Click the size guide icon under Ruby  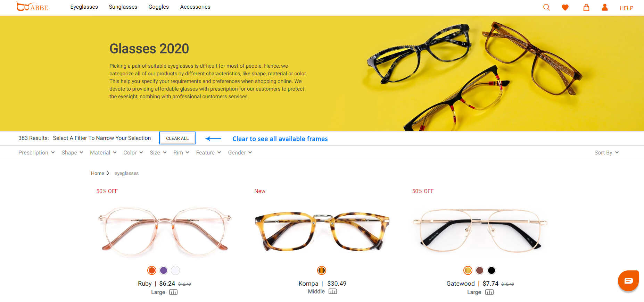173,292
